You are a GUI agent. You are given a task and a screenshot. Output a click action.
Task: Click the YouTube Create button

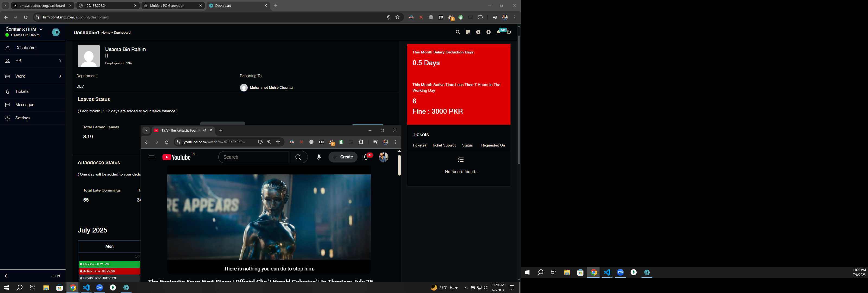[x=343, y=157]
